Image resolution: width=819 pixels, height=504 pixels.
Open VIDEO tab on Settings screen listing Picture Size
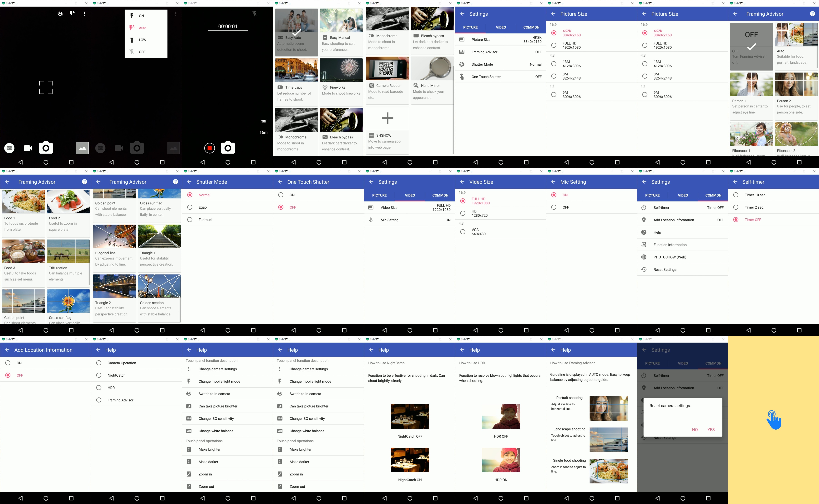[501, 27]
